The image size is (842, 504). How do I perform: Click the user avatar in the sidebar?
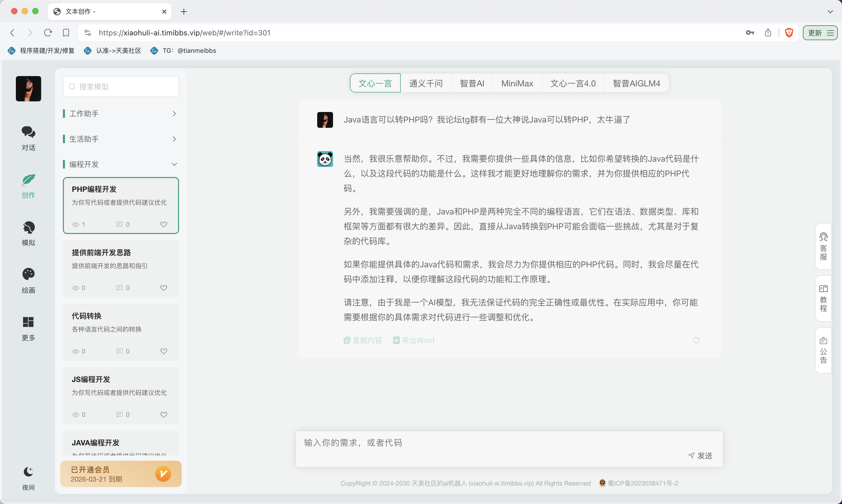coord(29,89)
